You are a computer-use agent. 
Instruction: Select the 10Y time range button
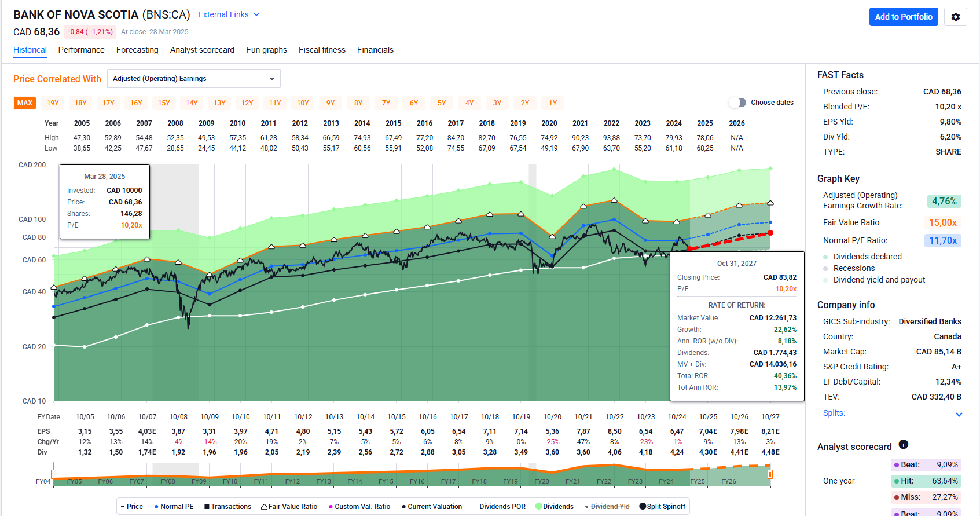303,103
